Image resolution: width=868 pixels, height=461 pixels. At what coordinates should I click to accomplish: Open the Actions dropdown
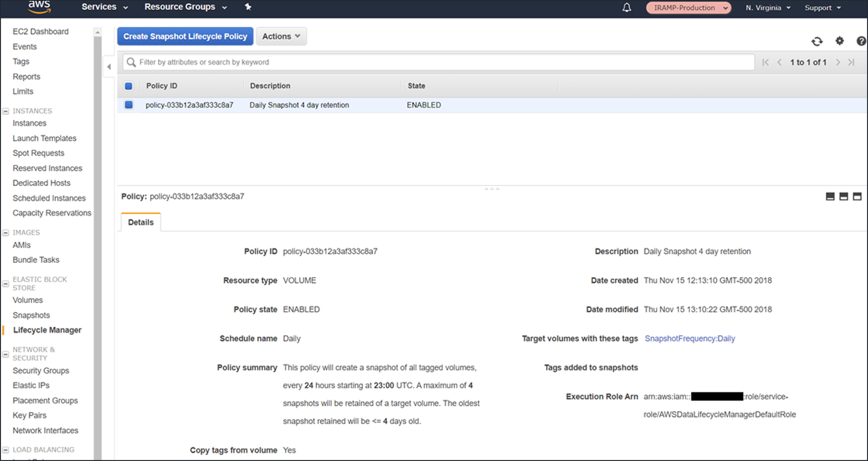click(281, 36)
